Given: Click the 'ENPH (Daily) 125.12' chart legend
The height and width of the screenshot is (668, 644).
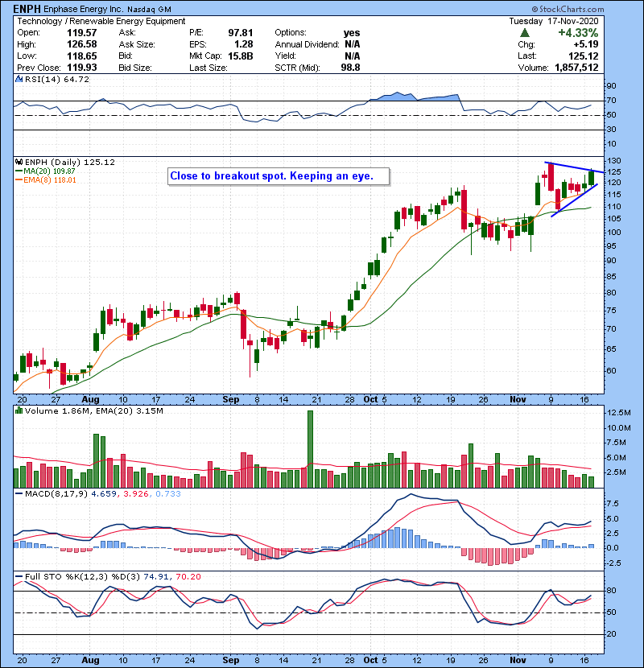Looking at the screenshot, I should point(70,162).
